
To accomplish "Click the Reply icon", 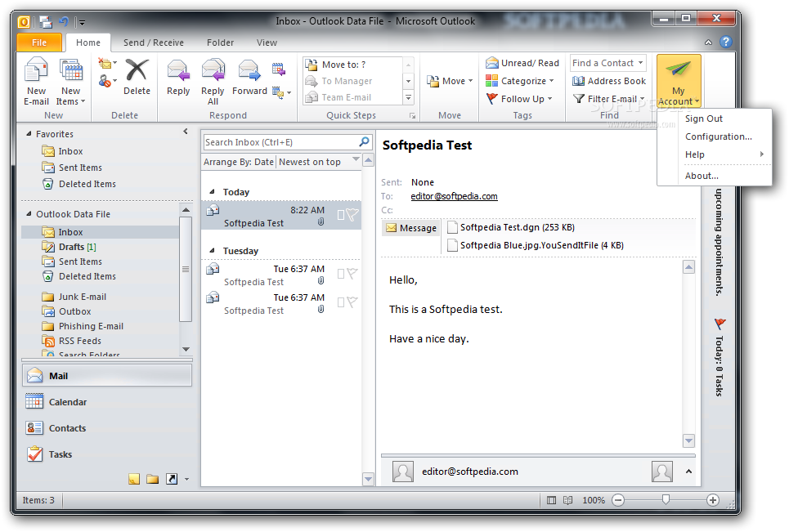I will coord(178,70).
